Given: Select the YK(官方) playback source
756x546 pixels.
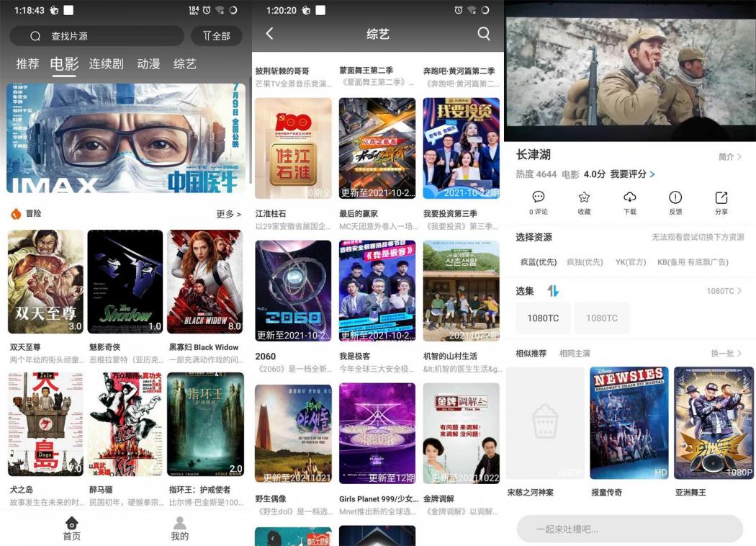Looking at the screenshot, I should [x=631, y=262].
